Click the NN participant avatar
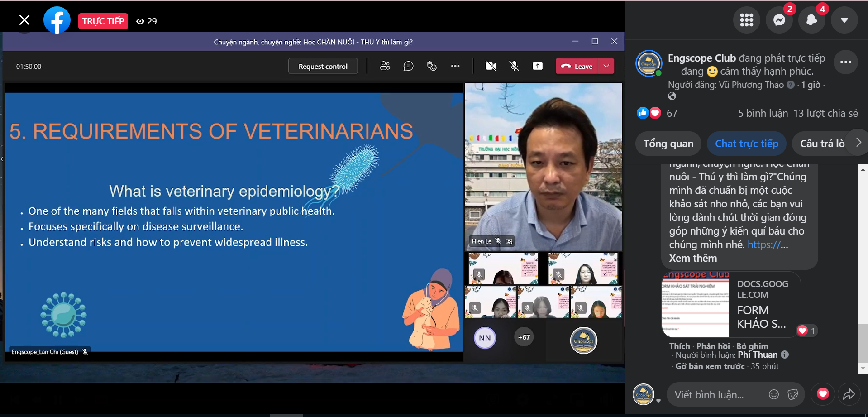868x417 pixels. point(485,338)
